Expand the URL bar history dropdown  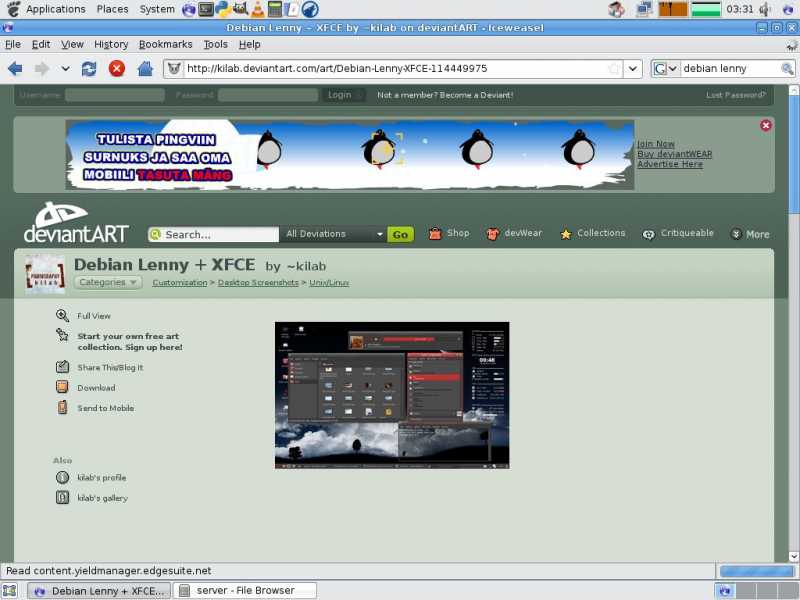pyautogui.click(x=632, y=68)
